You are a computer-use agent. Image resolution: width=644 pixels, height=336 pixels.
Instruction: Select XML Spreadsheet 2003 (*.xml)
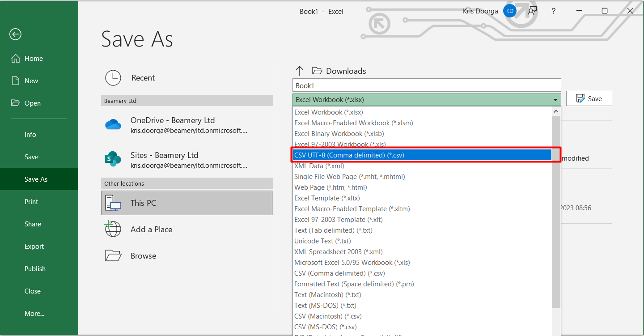(x=423, y=252)
